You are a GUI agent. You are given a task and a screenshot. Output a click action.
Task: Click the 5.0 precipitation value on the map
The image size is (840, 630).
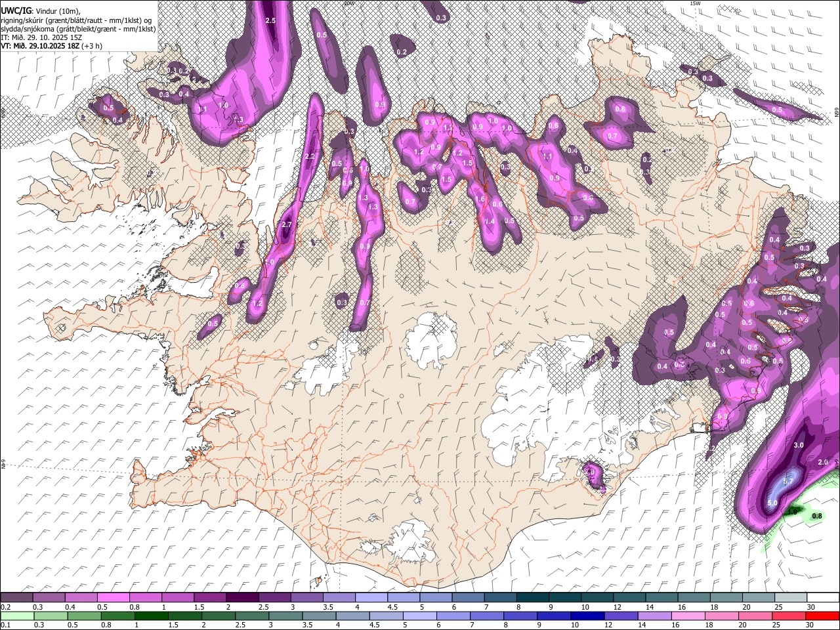(x=772, y=503)
